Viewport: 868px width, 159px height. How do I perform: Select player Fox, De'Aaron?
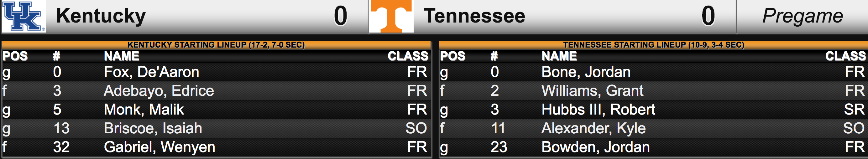tap(151, 72)
